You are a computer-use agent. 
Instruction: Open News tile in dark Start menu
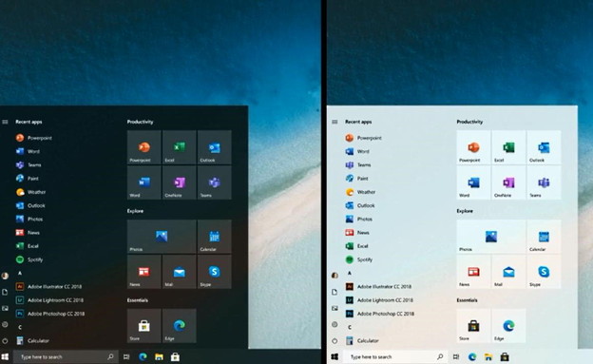(144, 272)
